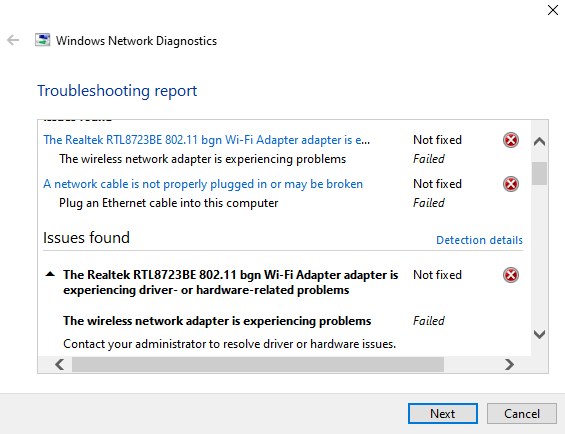Click the Windows Network Diagnostics title icon
Viewport: 565px width, 434px height.
coord(43,40)
